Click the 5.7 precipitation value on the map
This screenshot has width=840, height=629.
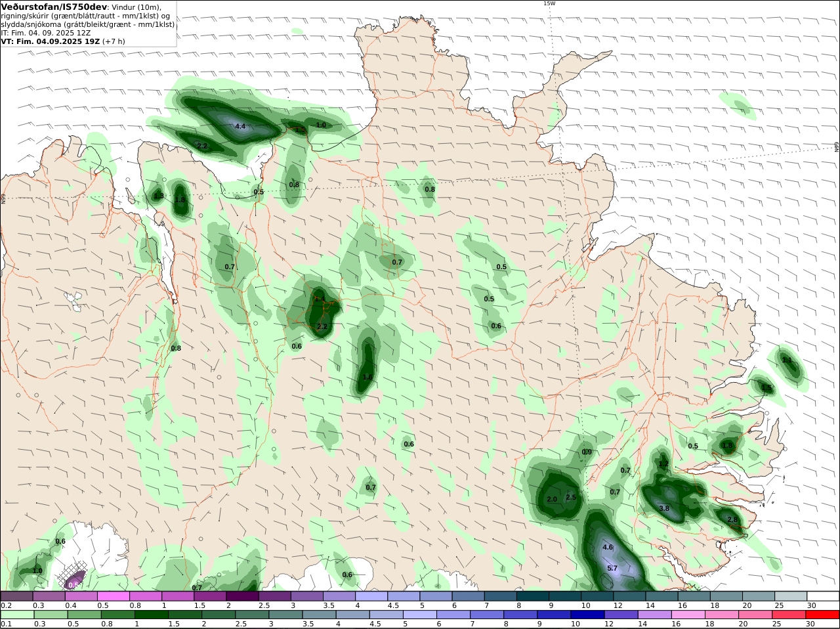coord(613,568)
